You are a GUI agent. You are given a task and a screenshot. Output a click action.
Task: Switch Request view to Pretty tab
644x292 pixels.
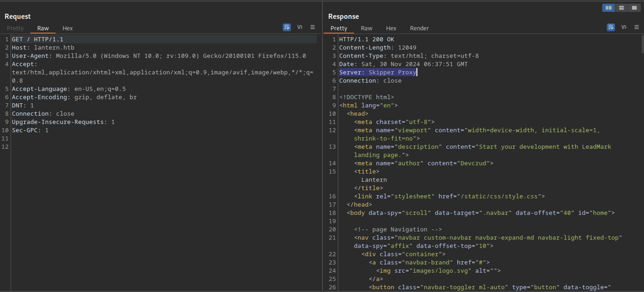click(15, 28)
